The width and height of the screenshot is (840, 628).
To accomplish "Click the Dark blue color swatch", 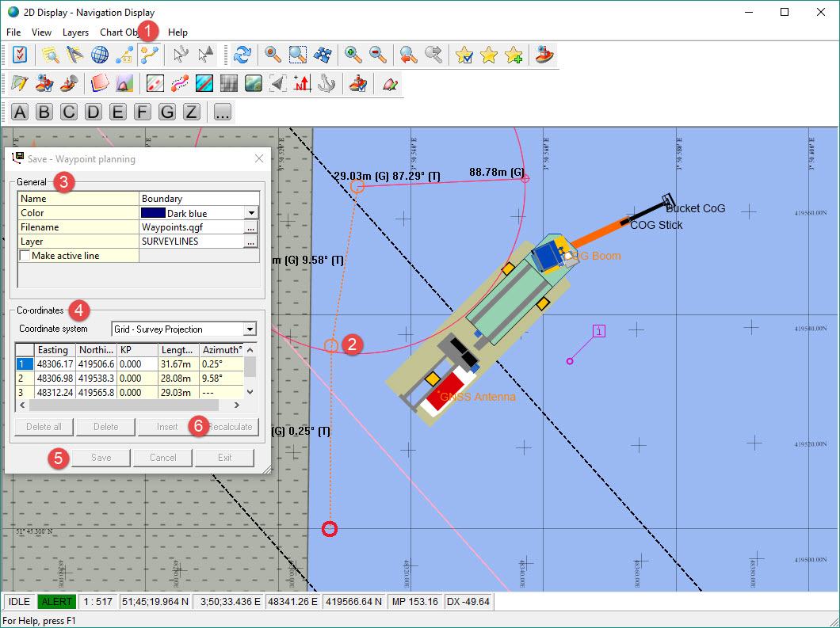I will [x=152, y=213].
